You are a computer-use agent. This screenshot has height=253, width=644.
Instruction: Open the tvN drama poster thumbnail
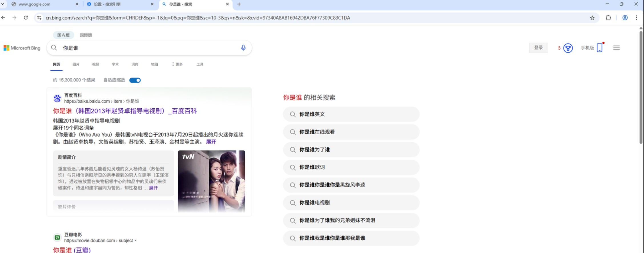(211, 181)
